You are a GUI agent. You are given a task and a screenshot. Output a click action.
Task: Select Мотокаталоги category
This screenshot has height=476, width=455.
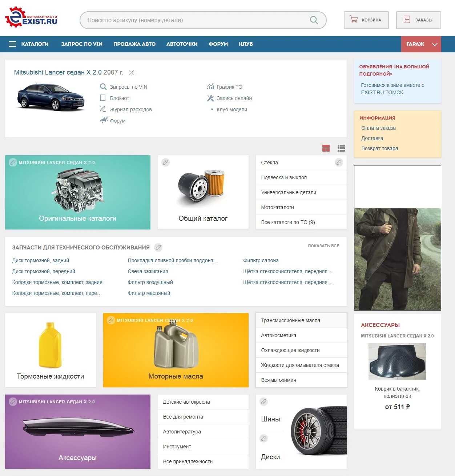[301, 207]
